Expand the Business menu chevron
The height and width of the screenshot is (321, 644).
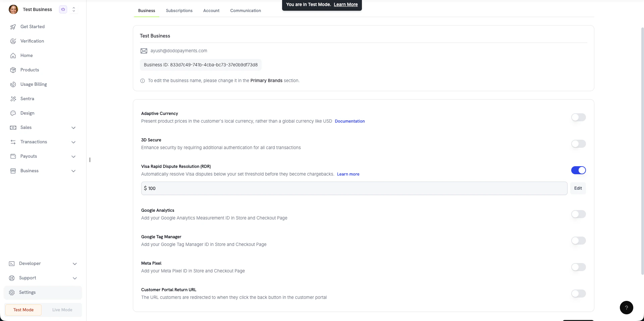73,171
